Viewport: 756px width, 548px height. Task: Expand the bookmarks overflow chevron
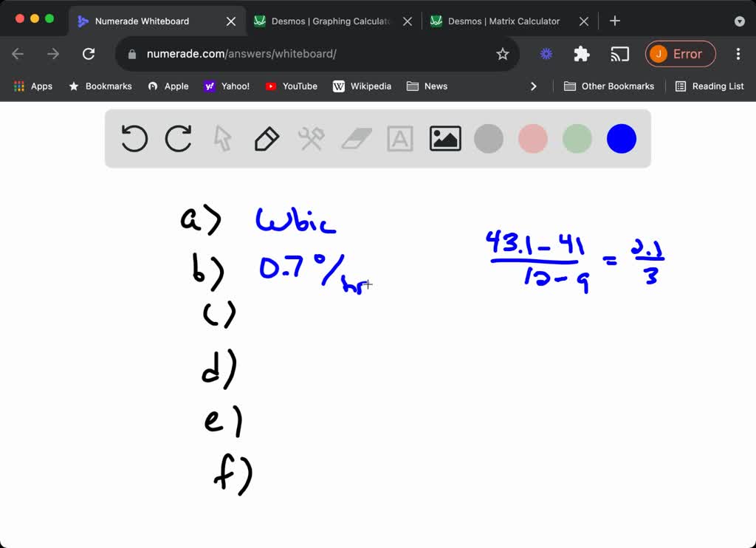coord(534,86)
